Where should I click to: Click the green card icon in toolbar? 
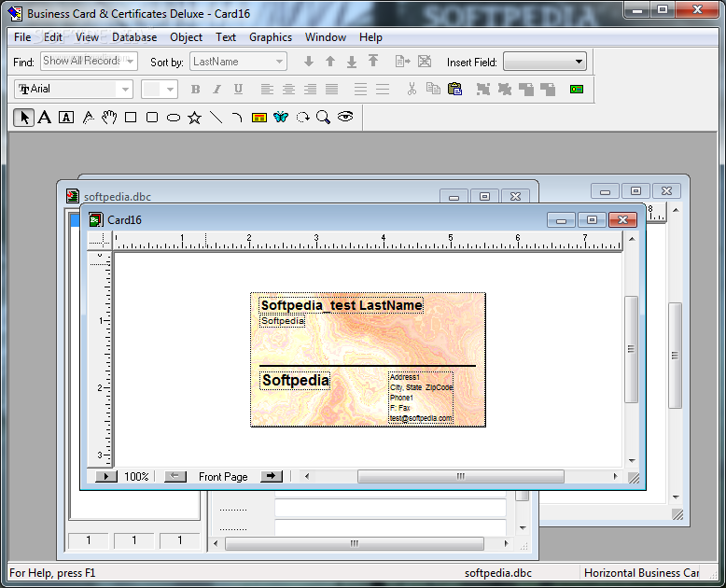point(577,89)
